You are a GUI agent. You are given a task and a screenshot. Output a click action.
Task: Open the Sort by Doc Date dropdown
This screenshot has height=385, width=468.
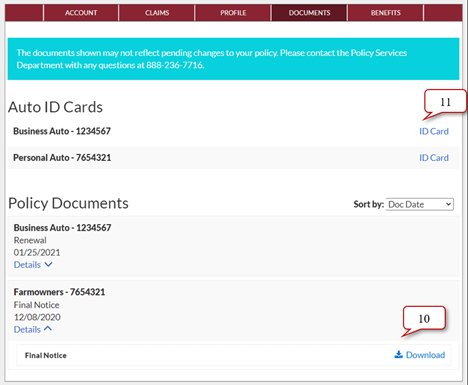[420, 204]
